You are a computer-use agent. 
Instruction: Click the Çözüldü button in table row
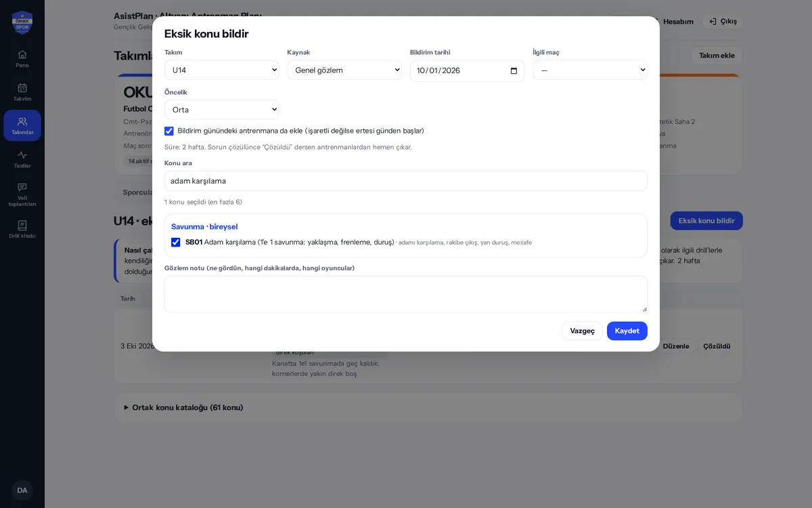[717, 346]
